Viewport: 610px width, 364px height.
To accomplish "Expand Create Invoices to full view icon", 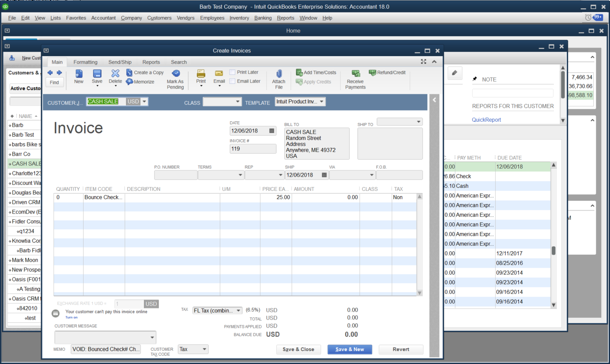I will point(423,61).
